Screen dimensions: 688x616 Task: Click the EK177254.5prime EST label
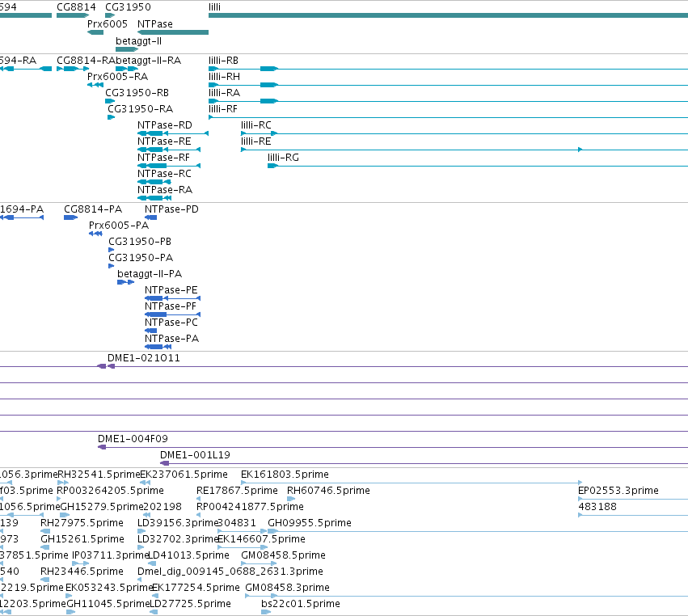tap(196, 588)
